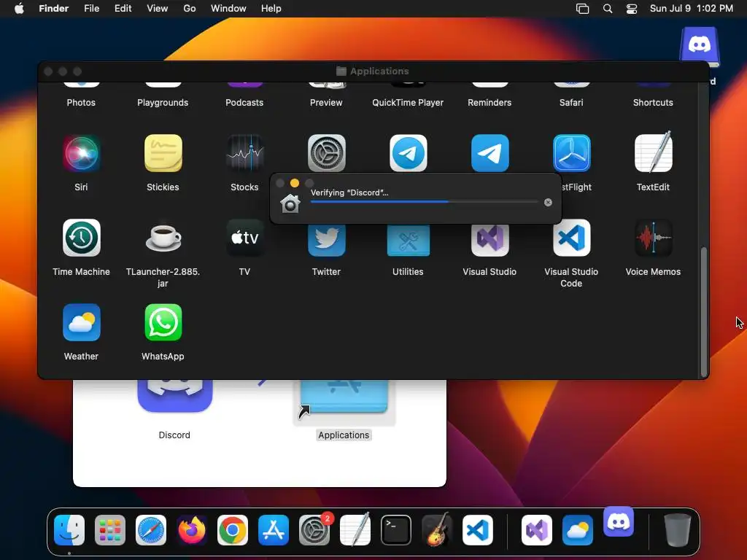The width and height of the screenshot is (747, 560).
Task: Open System Settings gear in Applications window
Action: pos(326,153)
